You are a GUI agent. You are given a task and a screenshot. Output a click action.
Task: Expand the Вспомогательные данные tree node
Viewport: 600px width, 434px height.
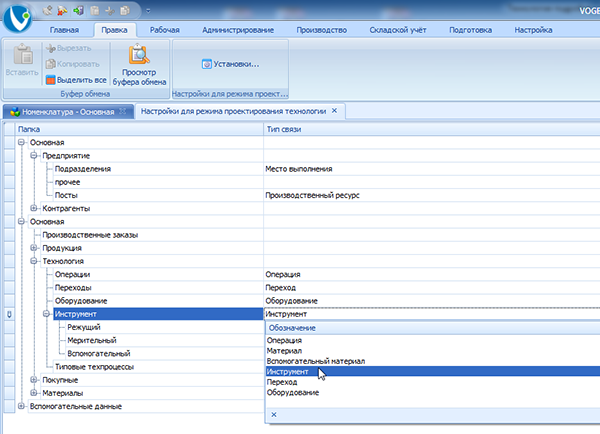tap(21, 406)
